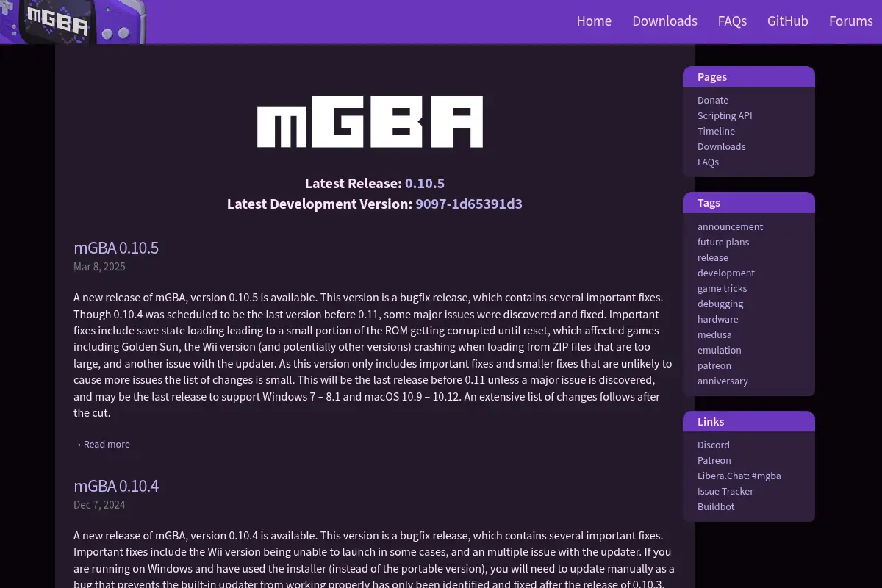This screenshot has height=588, width=882.
Task: Select the release tag
Action: (x=713, y=257)
